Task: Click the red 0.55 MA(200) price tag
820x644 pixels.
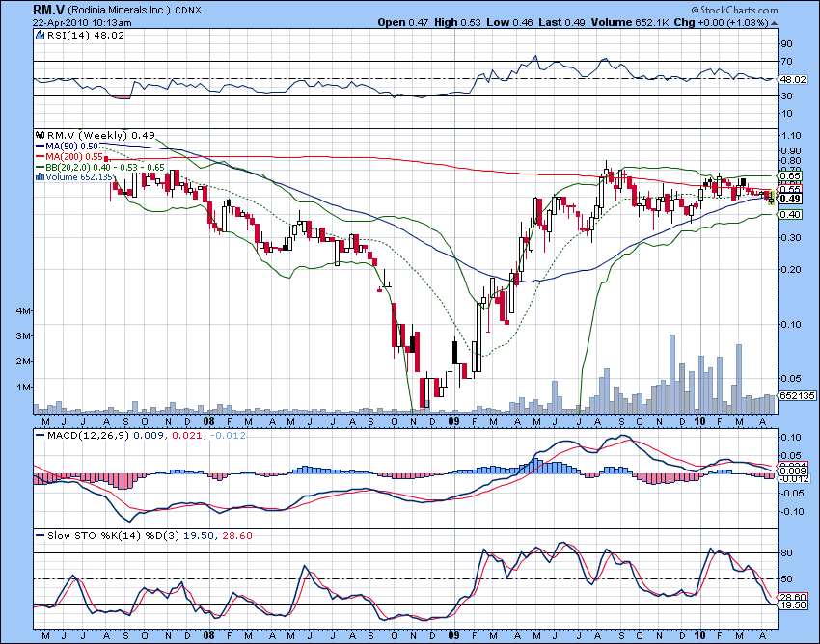Action: (x=790, y=189)
